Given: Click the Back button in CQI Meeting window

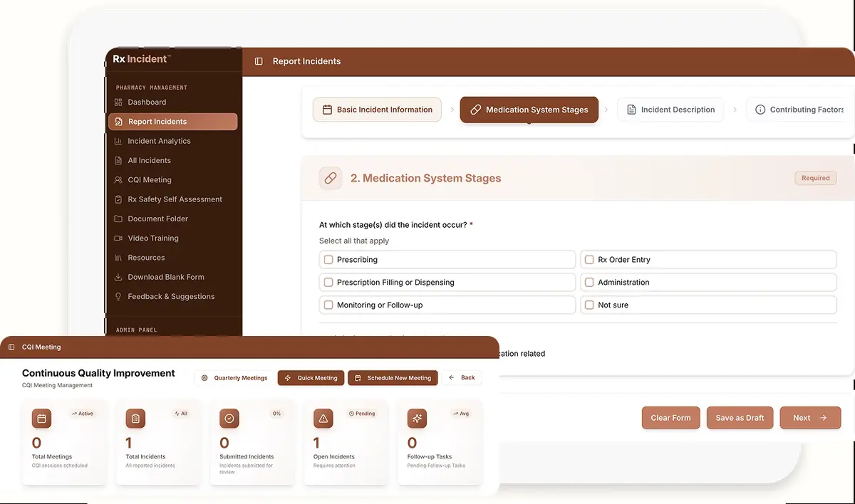Looking at the screenshot, I should coord(462,378).
